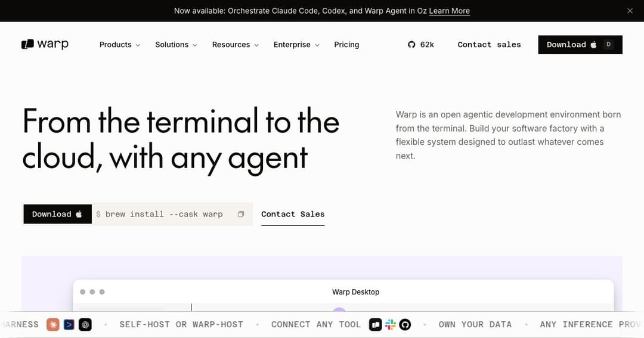Click the Warp icon after Connect Any Tool

coord(376,324)
